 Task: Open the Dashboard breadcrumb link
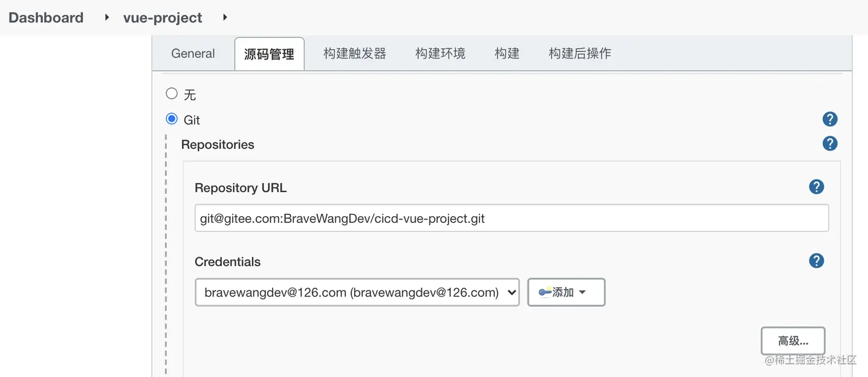coord(46,18)
